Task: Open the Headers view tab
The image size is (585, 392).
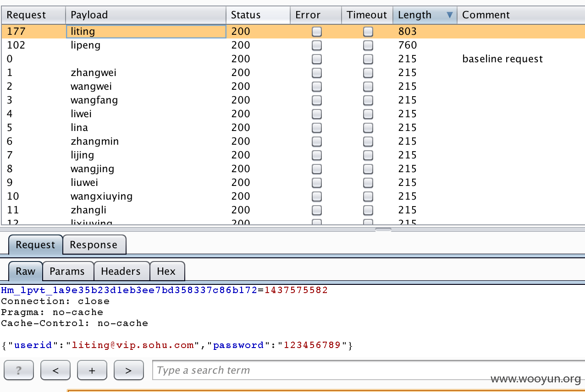Action: (121, 271)
